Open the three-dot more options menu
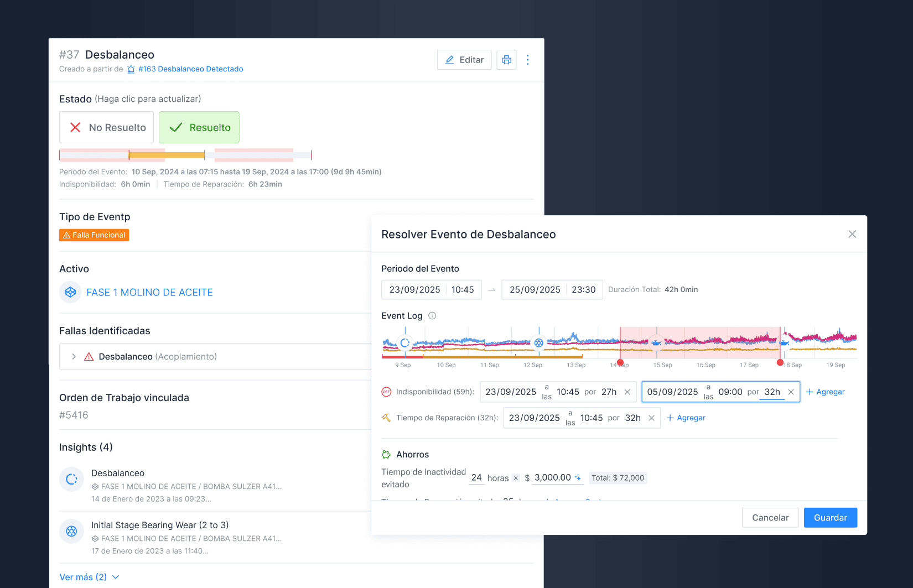This screenshot has width=913, height=588. point(527,60)
